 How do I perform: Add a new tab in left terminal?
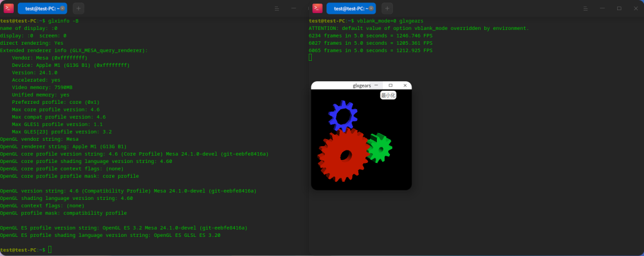(79, 8)
